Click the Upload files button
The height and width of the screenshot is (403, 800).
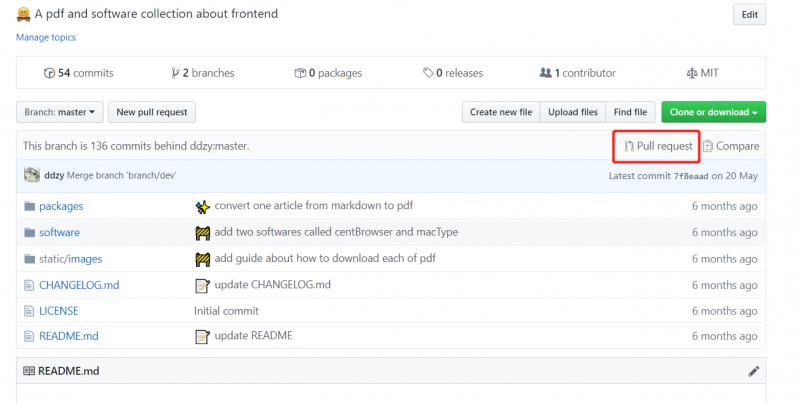click(573, 113)
